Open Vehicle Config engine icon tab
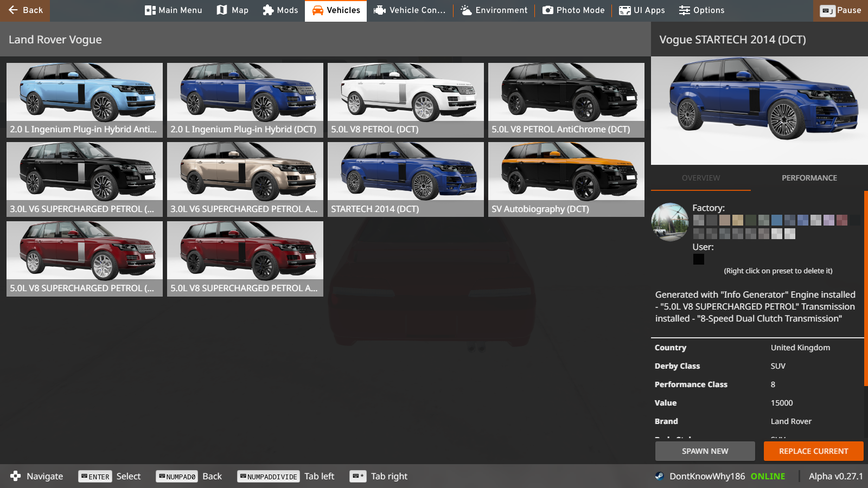Image resolution: width=868 pixels, height=488 pixels. coord(410,10)
